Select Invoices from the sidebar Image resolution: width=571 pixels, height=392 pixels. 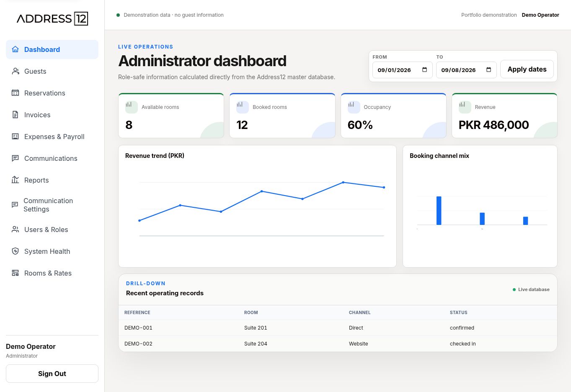click(x=52, y=115)
